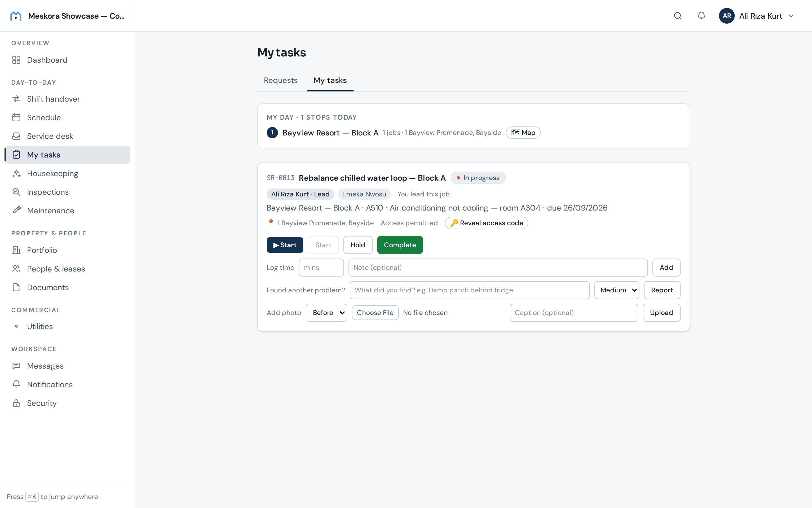
Task: Open Inspections section
Action: click(67, 192)
